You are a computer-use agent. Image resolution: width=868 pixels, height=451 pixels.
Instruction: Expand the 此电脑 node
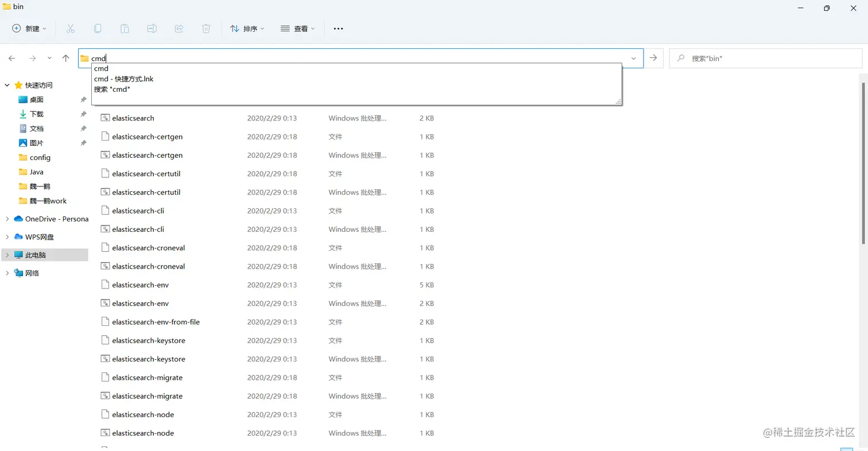pos(7,255)
